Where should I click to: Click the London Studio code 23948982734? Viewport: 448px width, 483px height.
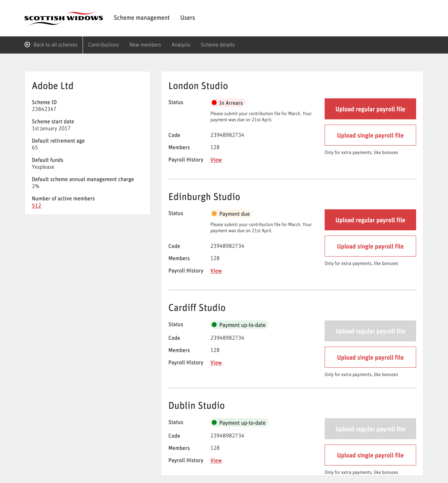pos(227,135)
